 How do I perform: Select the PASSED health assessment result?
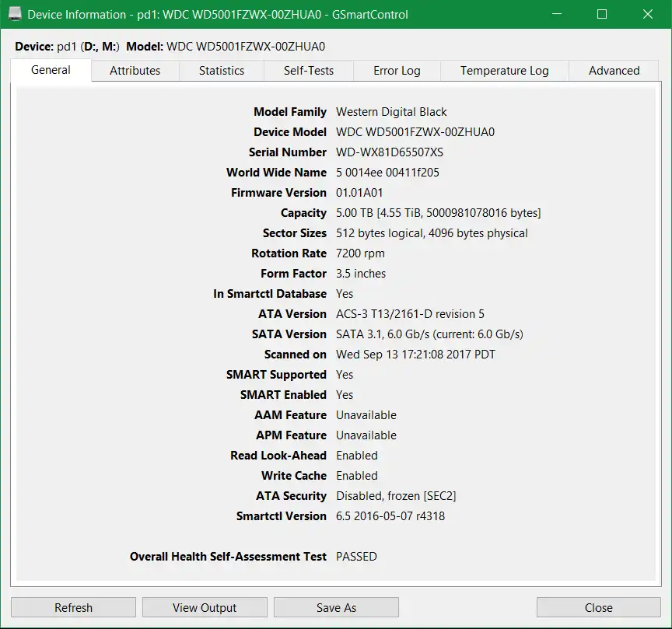(x=355, y=556)
